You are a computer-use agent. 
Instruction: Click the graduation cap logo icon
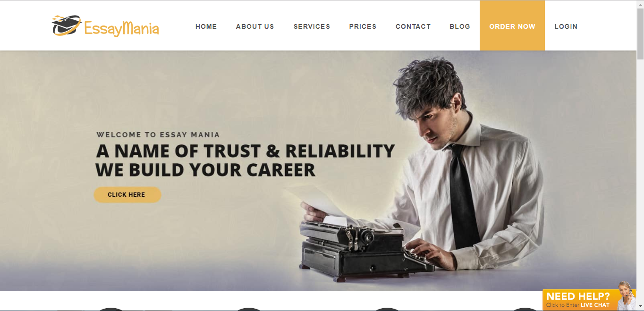pos(67,25)
